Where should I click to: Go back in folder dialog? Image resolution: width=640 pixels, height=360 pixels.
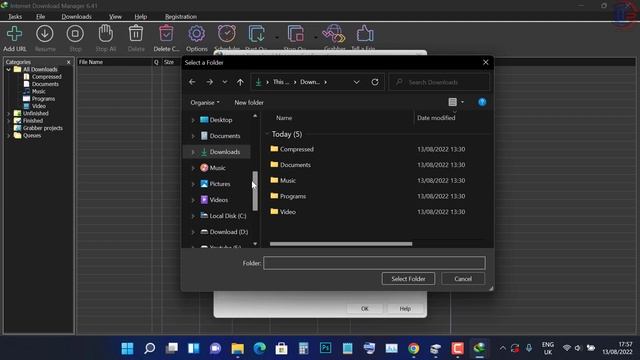192,82
